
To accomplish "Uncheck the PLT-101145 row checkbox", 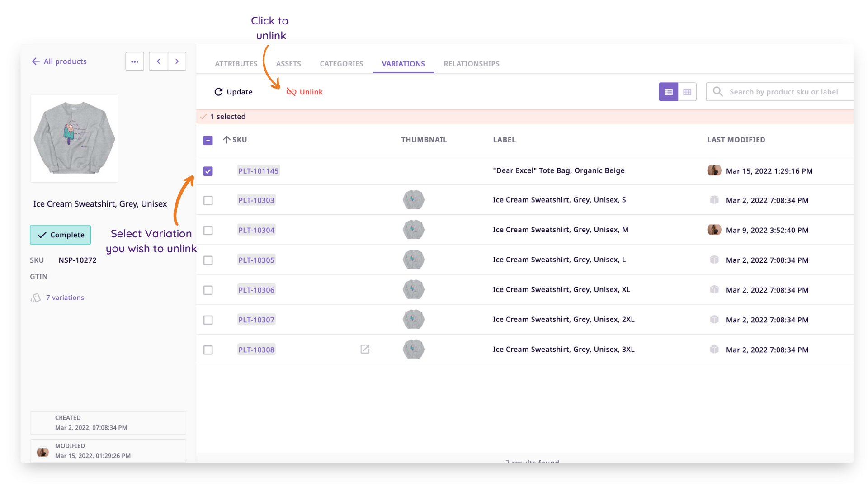I will [208, 171].
